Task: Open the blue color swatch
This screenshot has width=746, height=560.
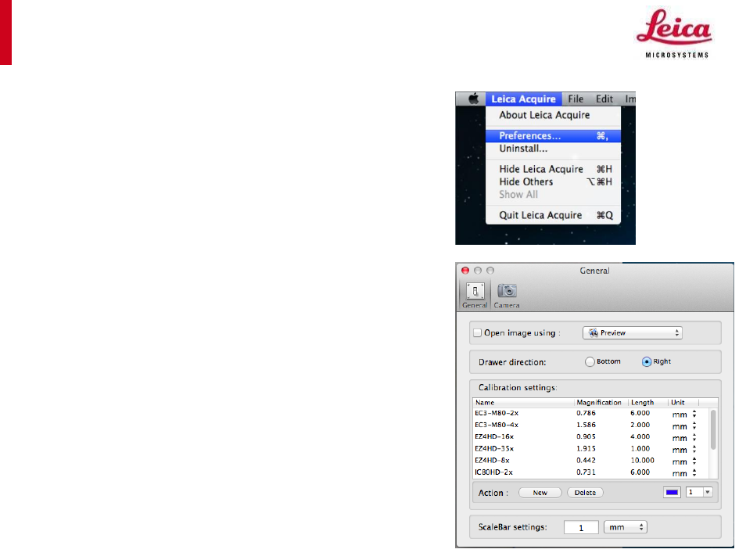Action: click(672, 492)
